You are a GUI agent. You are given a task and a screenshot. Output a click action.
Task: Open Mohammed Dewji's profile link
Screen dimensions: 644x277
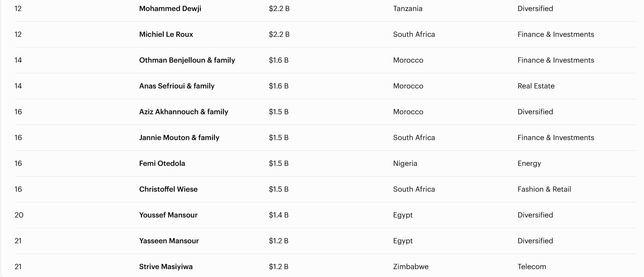point(170,9)
